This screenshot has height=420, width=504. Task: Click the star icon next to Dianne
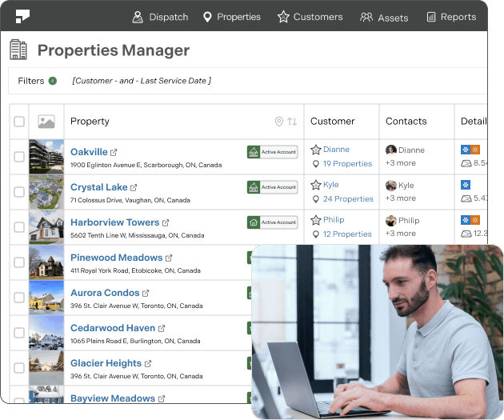(x=316, y=150)
